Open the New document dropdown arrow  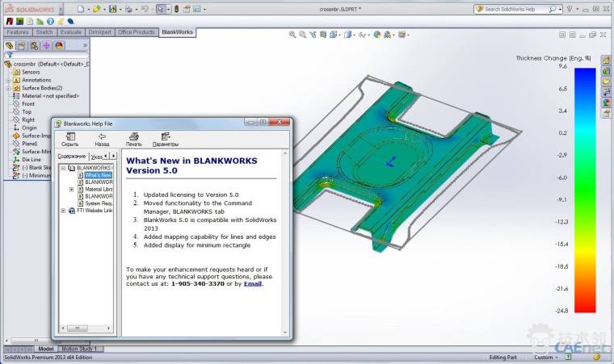click(89, 9)
